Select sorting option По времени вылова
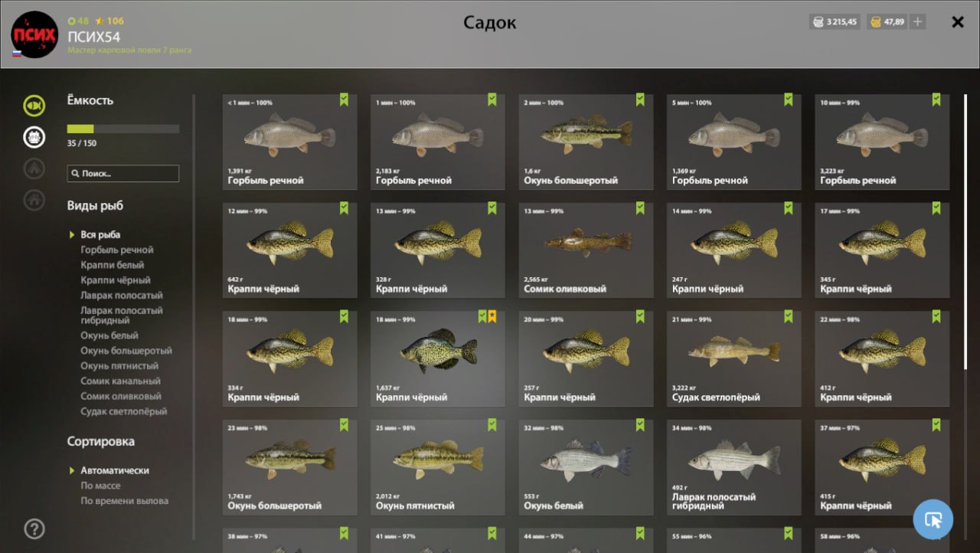The image size is (980, 553). [125, 501]
